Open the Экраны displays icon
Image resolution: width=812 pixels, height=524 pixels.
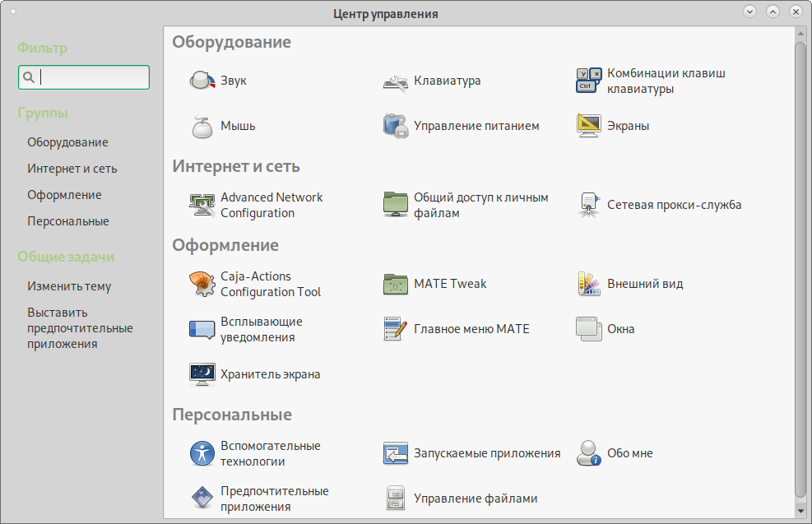[589, 126]
